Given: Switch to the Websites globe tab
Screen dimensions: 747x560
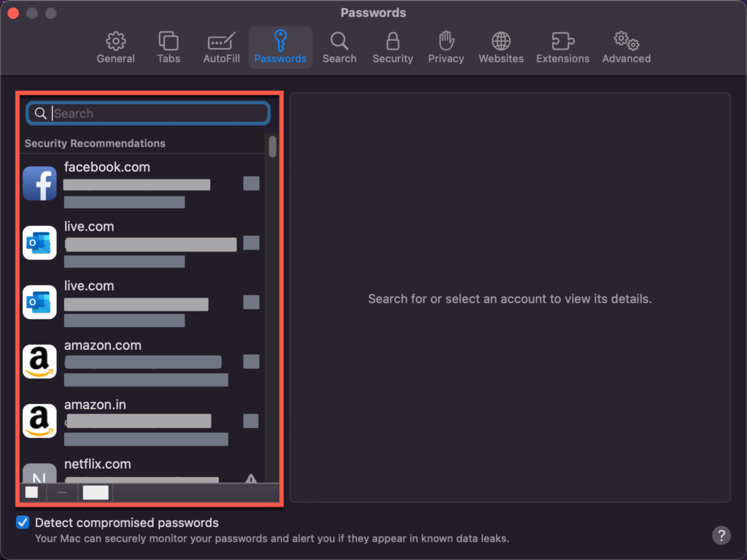Looking at the screenshot, I should pos(501,47).
